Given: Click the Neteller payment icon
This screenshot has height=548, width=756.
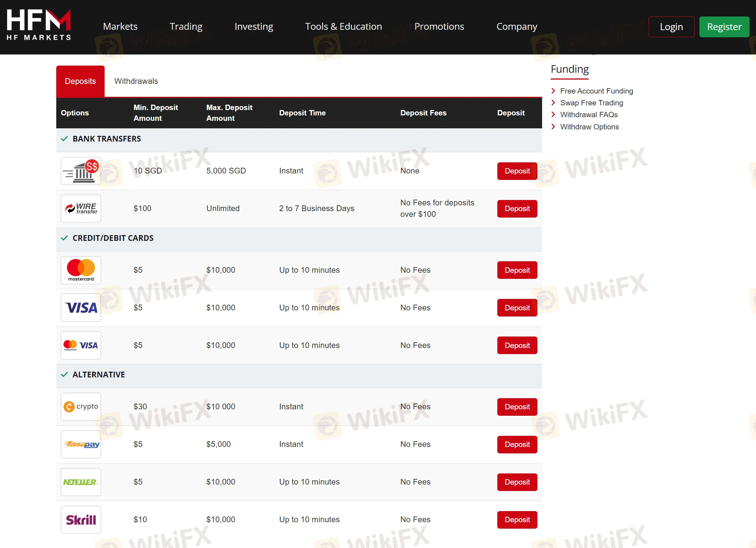Looking at the screenshot, I should point(81,482).
